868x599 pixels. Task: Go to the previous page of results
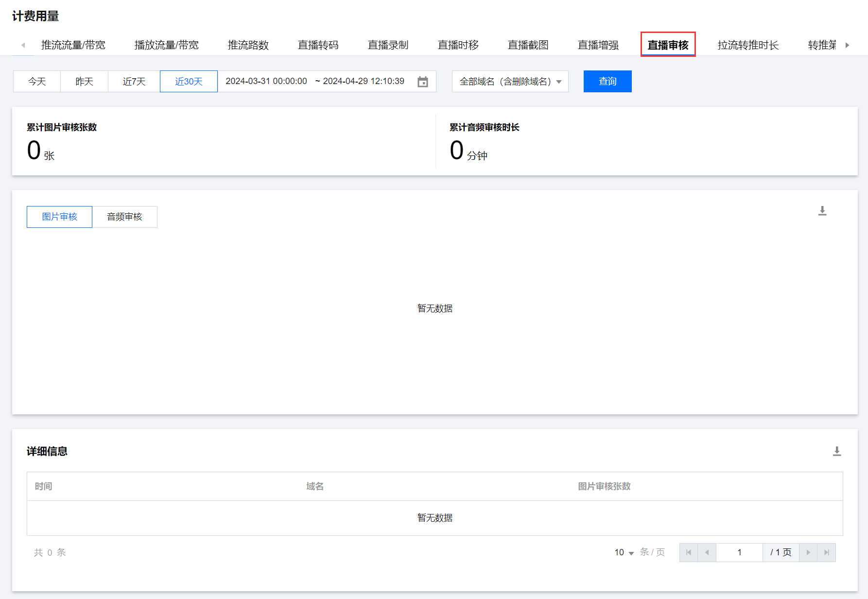707,552
